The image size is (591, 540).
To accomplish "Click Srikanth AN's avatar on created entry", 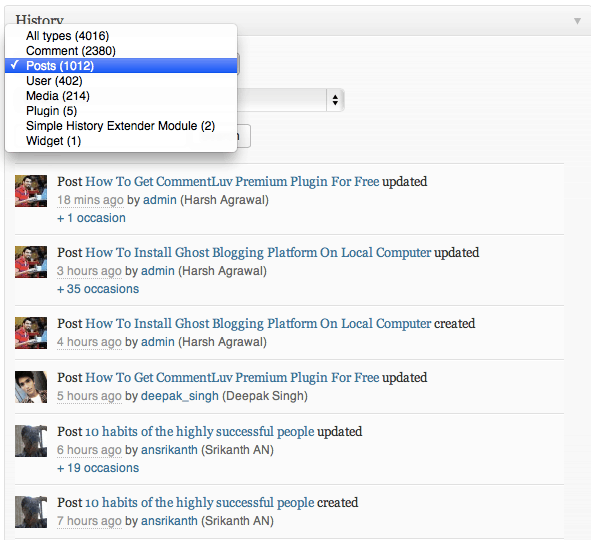I will [31, 512].
